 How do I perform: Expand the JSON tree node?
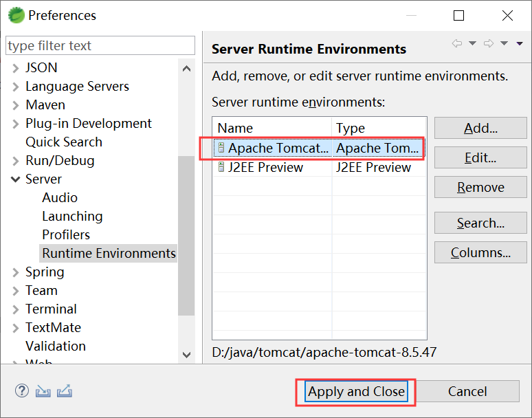16,68
